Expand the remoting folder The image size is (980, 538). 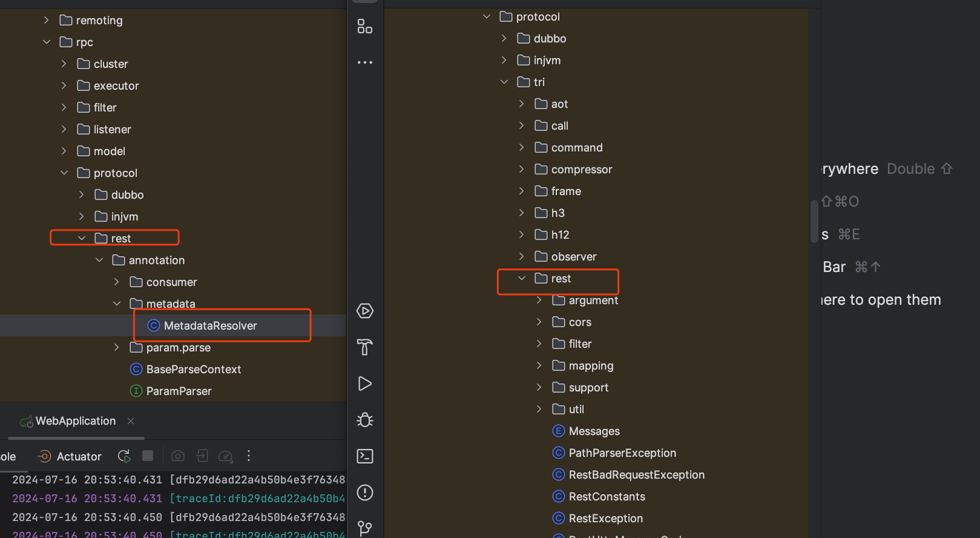[46, 20]
